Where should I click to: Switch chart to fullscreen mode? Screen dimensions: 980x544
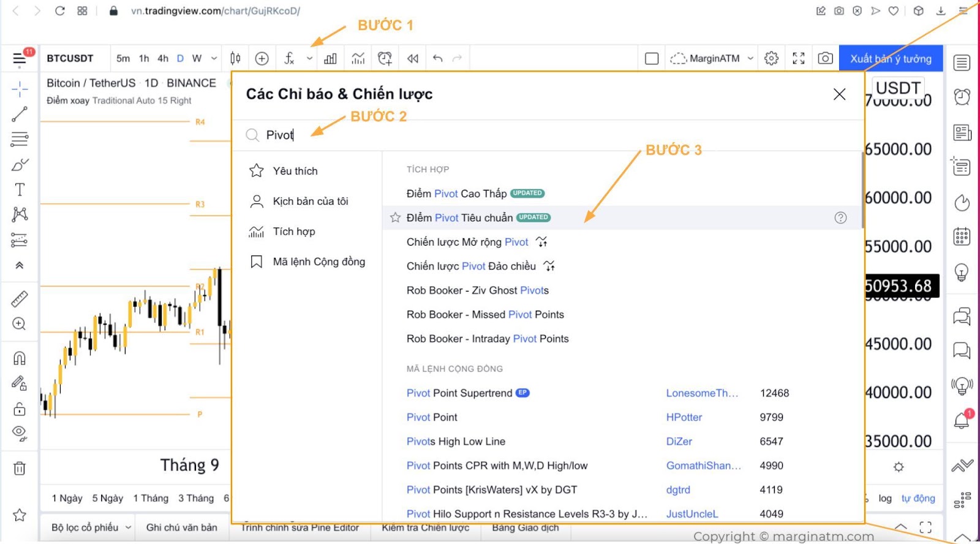[x=799, y=58]
